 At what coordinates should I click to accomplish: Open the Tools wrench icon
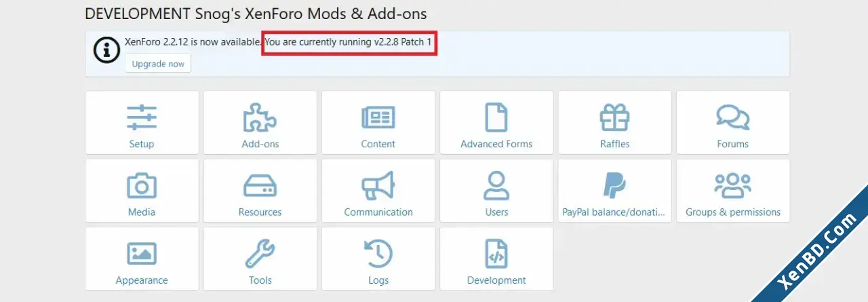coord(260,253)
